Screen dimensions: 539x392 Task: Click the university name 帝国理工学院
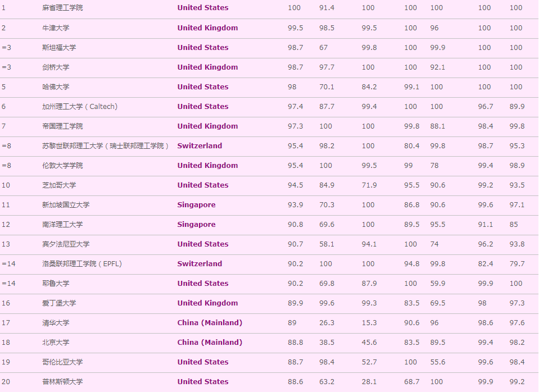tap(62, 126)
